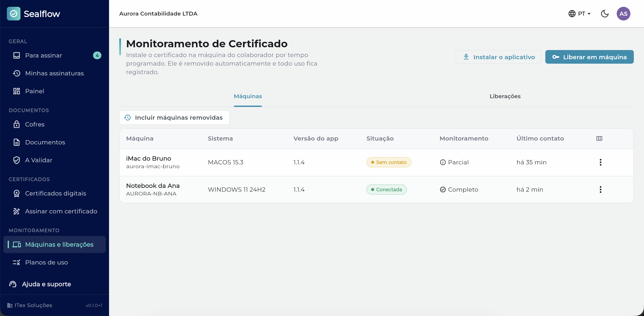Click the WINDOWS 11 24H2 cell
This screenshot has width=644, height=316.
237,190
